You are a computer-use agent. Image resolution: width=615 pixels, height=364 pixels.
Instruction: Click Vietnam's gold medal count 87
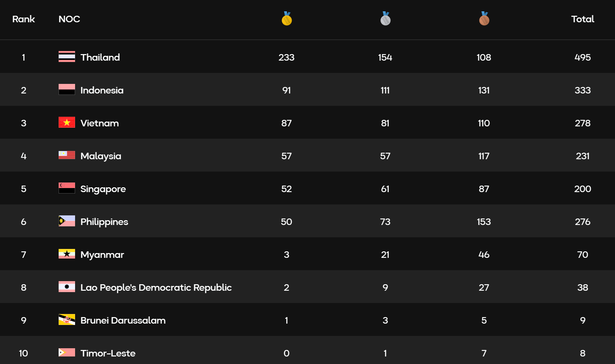287,123
